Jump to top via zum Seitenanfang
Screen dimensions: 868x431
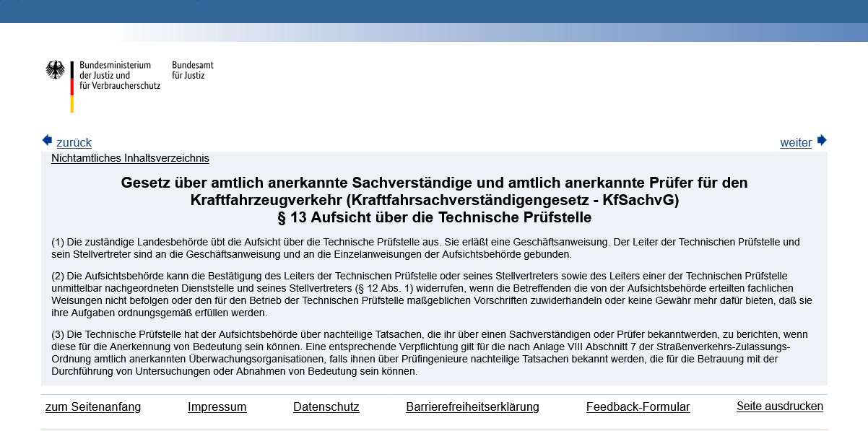tap(93, 406)
